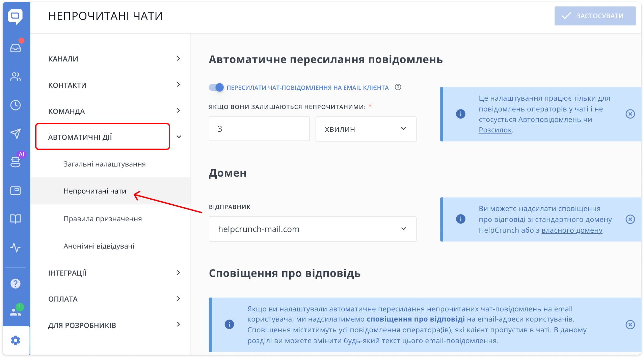The height and width of the screenshot is (358, 644).
Task: Select the Contacts icon in sidebar
Action: click(16, 77)
